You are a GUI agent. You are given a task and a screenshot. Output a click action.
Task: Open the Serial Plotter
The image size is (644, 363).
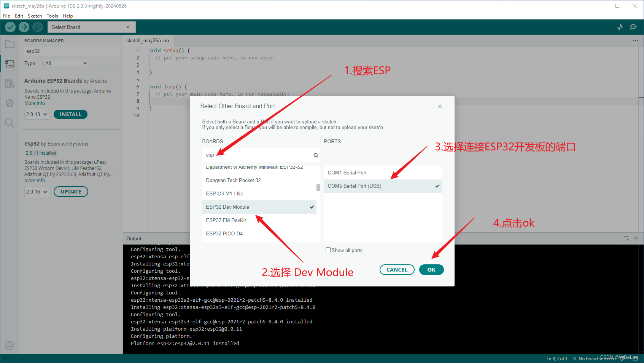(620, 27)
